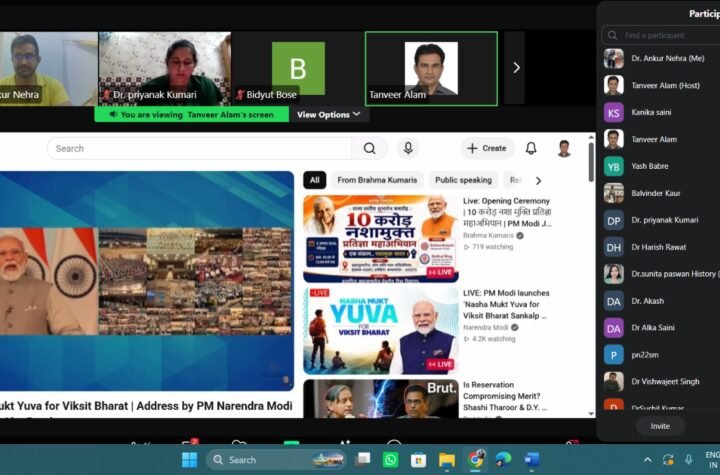Click the Find a participant search box
The height and width of the screenshot is (475, 720).
(x=660, y=35)
